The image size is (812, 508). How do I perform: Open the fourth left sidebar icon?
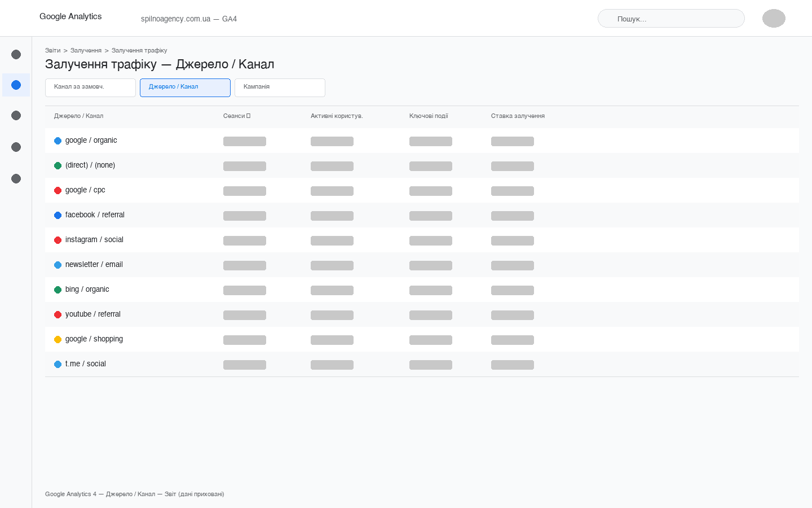[x=16, y=147]
